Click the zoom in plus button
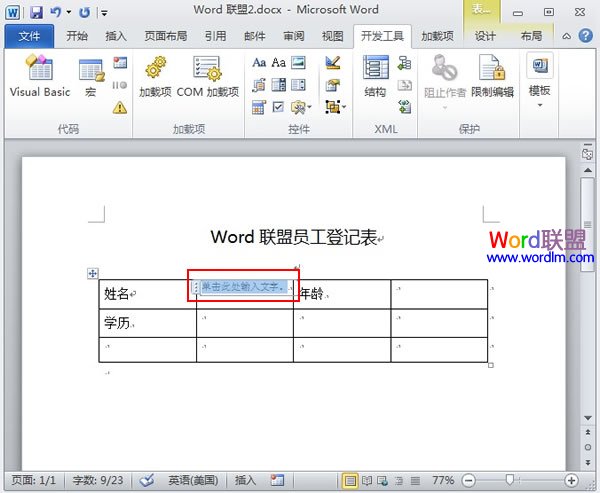This screenshot has width=600, height=493. coord(571,480)
